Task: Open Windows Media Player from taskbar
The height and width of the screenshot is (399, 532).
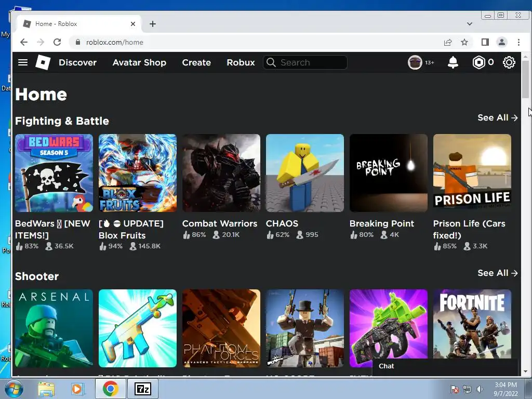Action: pyautogui.click(x=77, y=389)
